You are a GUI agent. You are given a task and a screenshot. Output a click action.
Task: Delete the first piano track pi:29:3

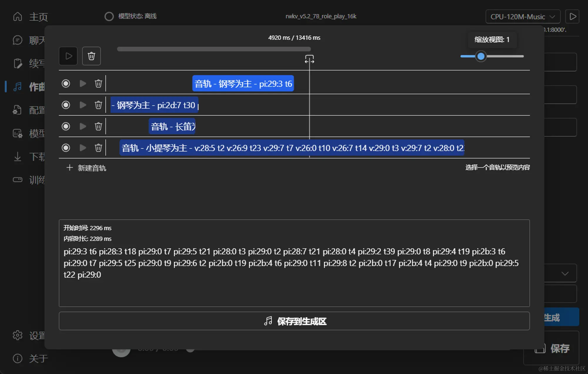(x=98, y=84)
